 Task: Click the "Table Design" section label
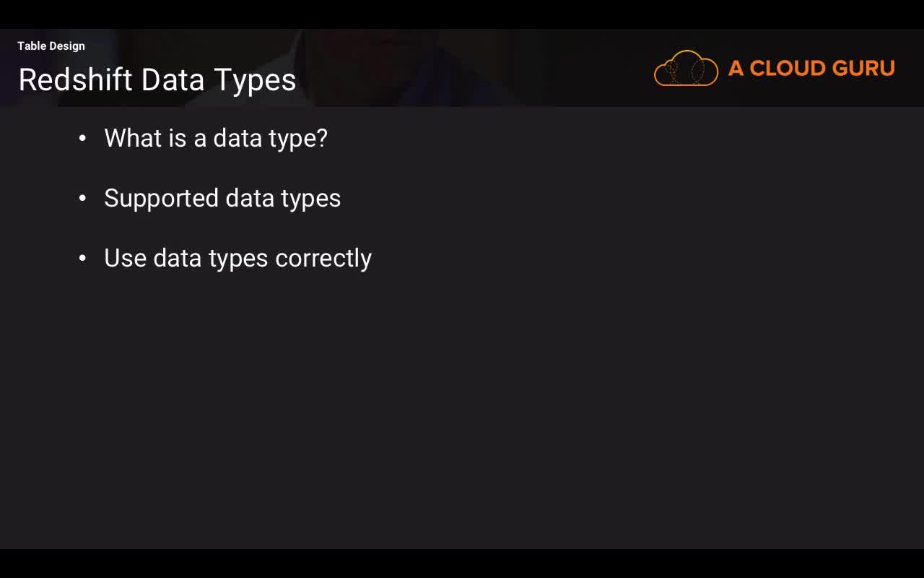[51, 46]
